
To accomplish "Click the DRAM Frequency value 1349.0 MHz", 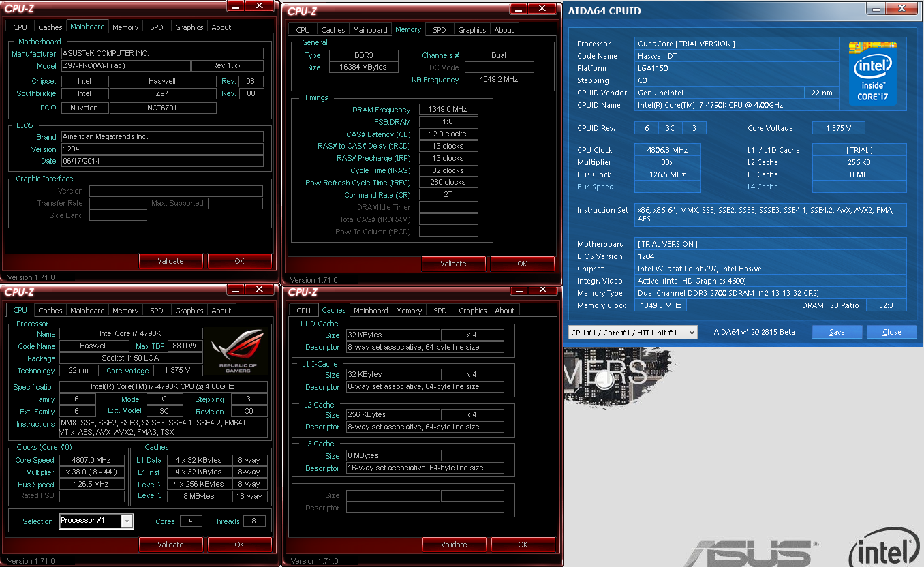I will coord(448,109).
